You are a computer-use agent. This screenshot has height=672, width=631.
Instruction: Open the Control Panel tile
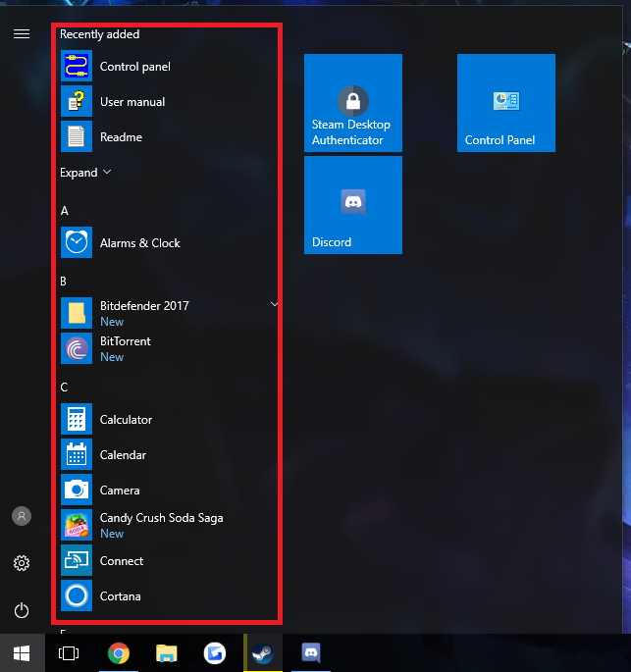click(506, 103)
